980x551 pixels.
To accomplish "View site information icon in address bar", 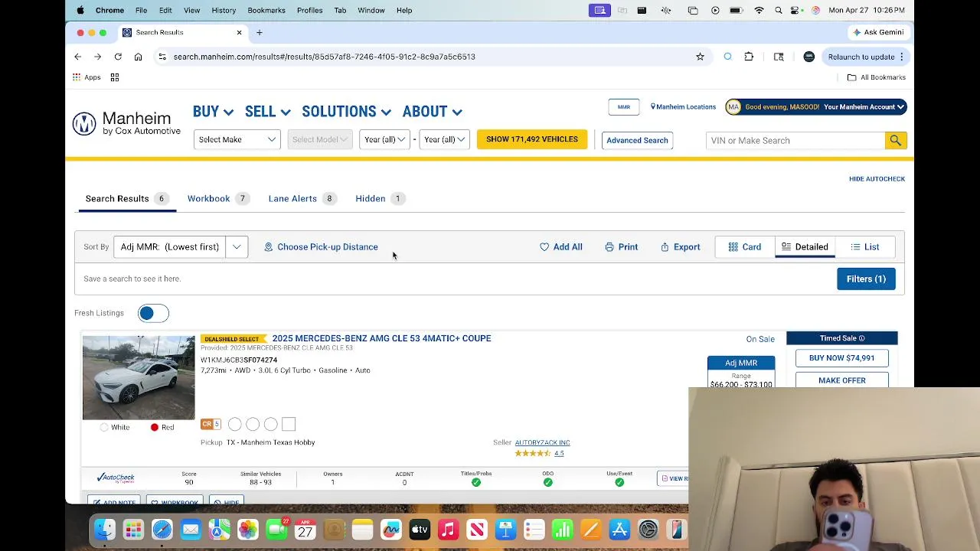I will tap(162, 57).
